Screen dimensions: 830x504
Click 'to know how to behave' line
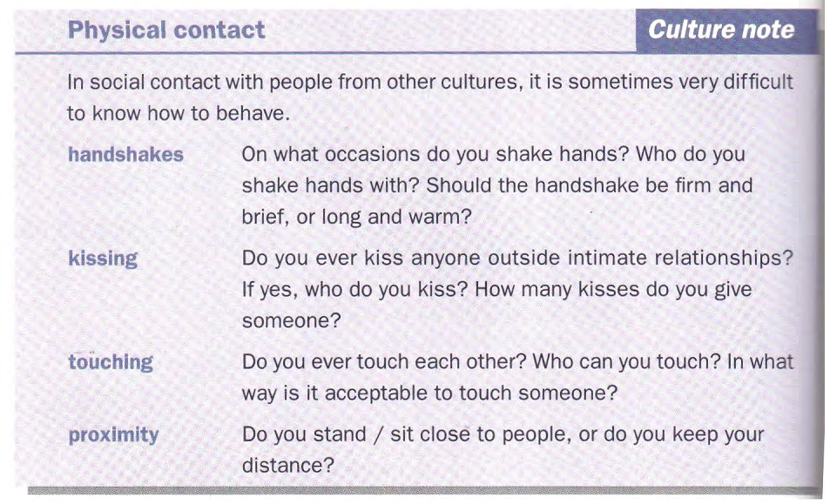click(x=179, y=113)
